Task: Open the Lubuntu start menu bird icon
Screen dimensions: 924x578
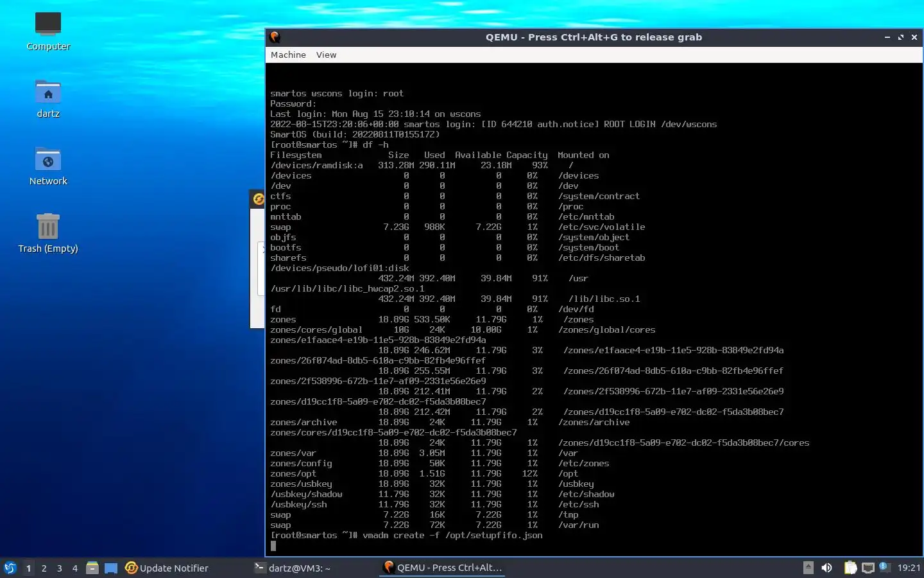Action: (x=10, y=568)
